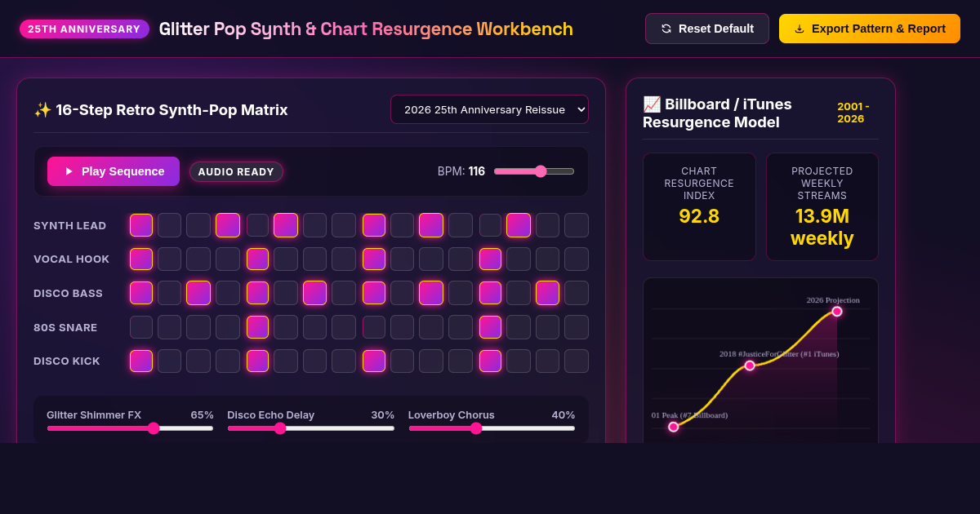The width and height of the screenshot is (980, 514).
Task: Toggle Disco Kick step 9
Action: 374,361
